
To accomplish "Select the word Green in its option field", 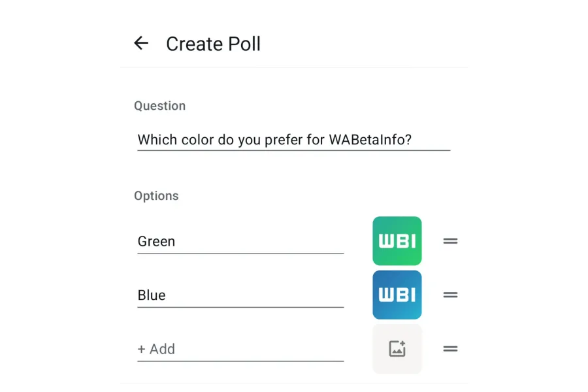I will pos(156,241).
